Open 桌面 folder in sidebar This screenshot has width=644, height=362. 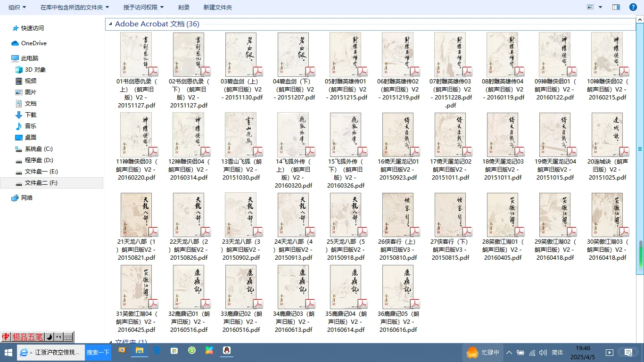point(26,138)
